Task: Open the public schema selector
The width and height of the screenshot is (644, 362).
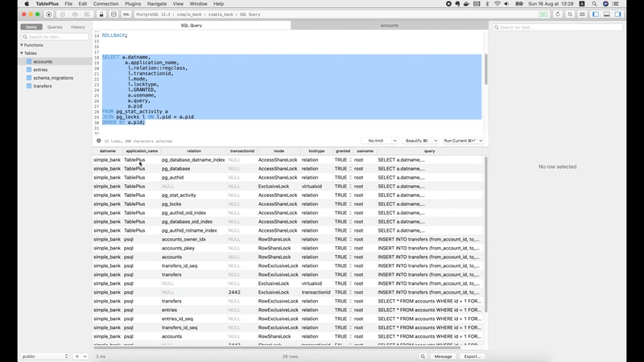Action: (x=44, y=356)
